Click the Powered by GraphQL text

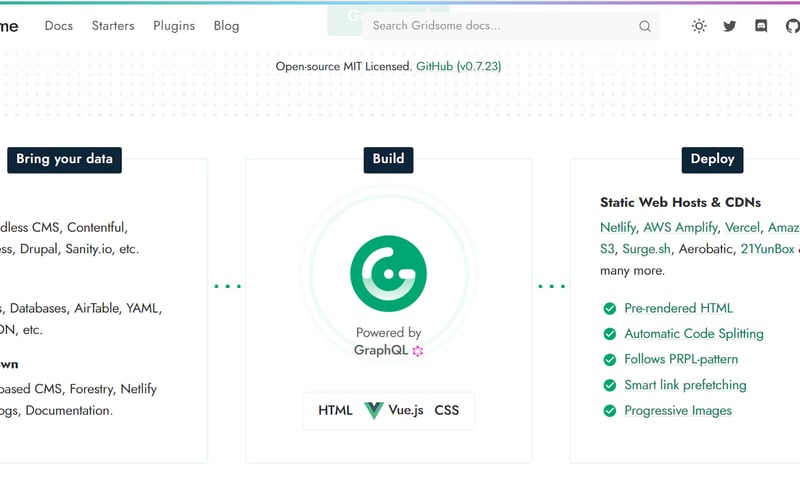point(388,341)
